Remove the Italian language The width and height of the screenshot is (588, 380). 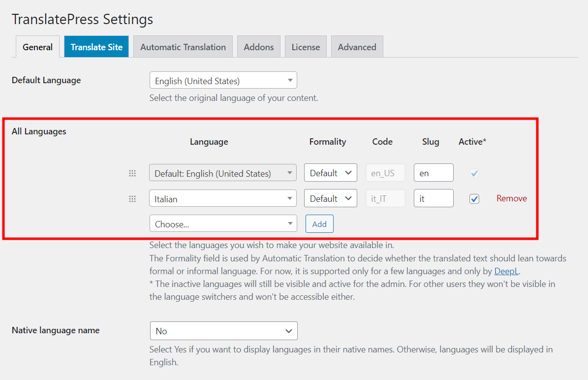512,198
